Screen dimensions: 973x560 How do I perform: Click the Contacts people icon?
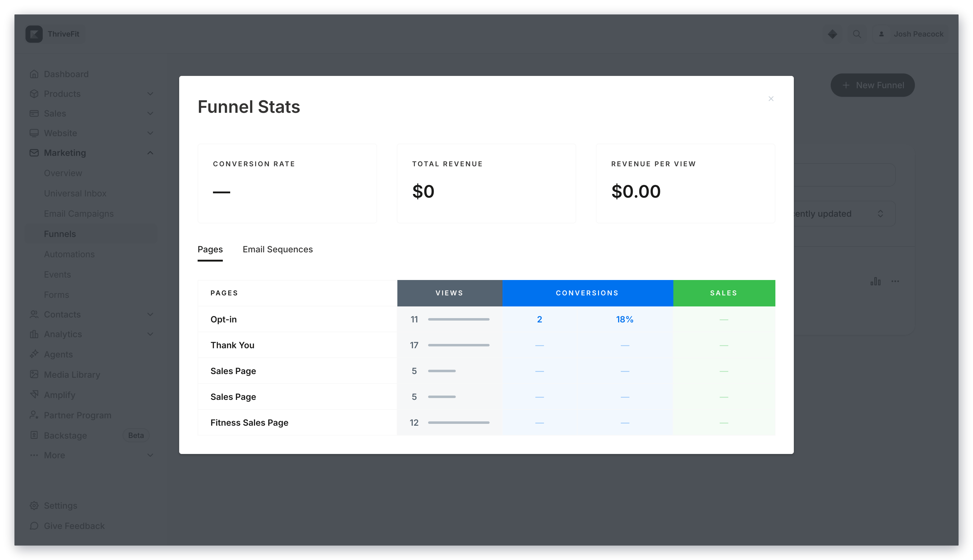tap(34, 314)
